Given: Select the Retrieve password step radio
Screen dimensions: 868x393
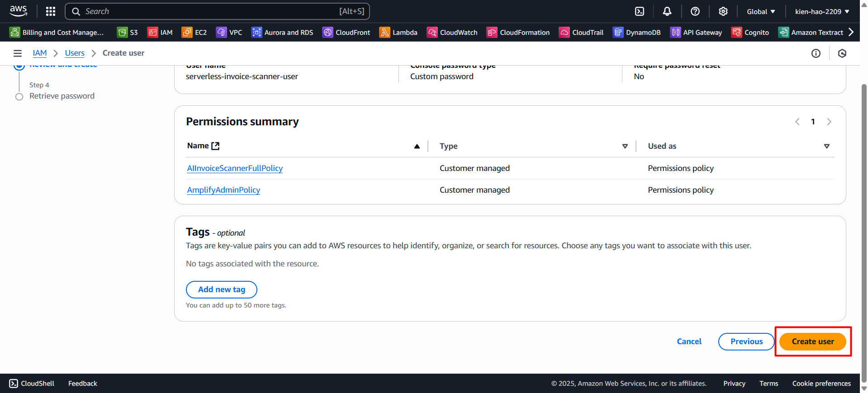Looking at the screenshot, I should point(19,97).
